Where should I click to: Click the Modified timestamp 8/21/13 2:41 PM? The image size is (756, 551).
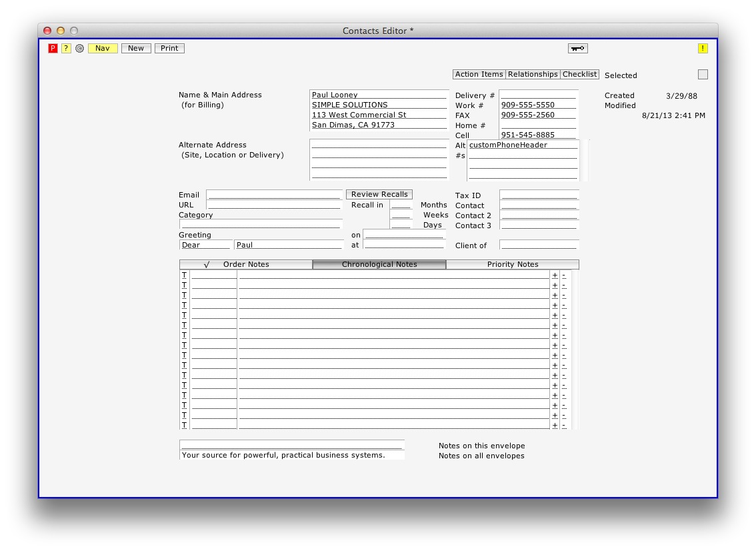(x=673, y=115)
